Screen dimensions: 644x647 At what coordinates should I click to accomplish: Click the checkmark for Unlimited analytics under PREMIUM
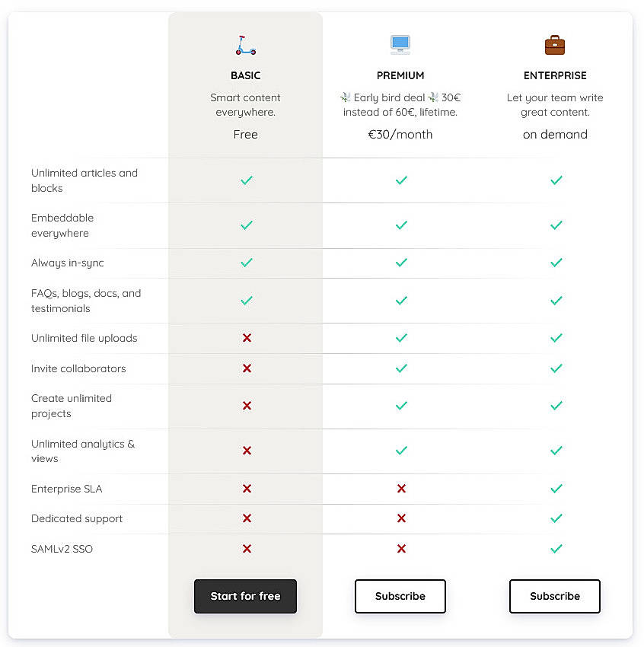(x=401, y=451)
